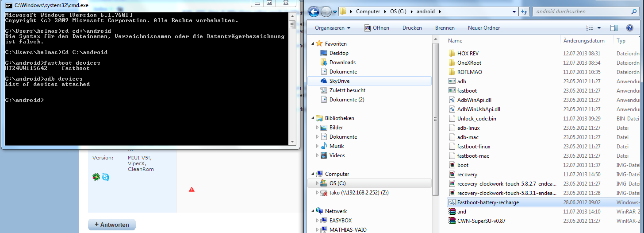Select the fastboot-mac file icon
Viewport: 644px width, 233px height.
click(x=452, y=155)
